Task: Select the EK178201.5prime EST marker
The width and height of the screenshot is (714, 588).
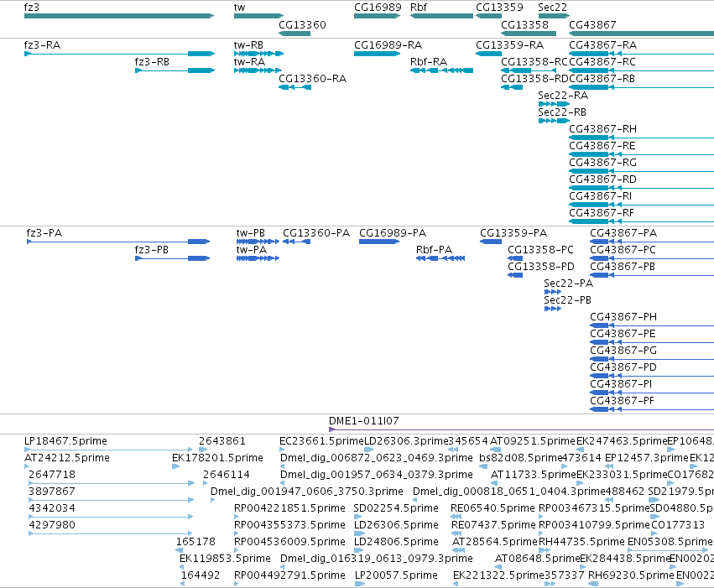Action: [x=175, y=466]
